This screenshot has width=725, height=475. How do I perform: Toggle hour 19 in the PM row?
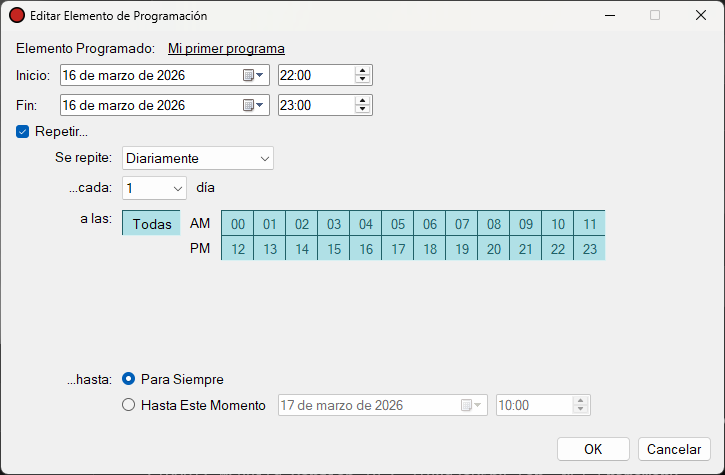tap(461, 248)
